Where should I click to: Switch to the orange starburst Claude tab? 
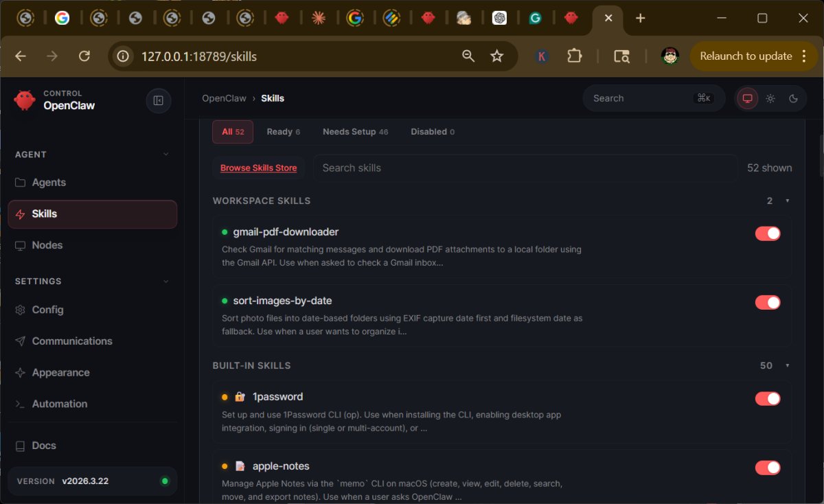click(318, 19)
